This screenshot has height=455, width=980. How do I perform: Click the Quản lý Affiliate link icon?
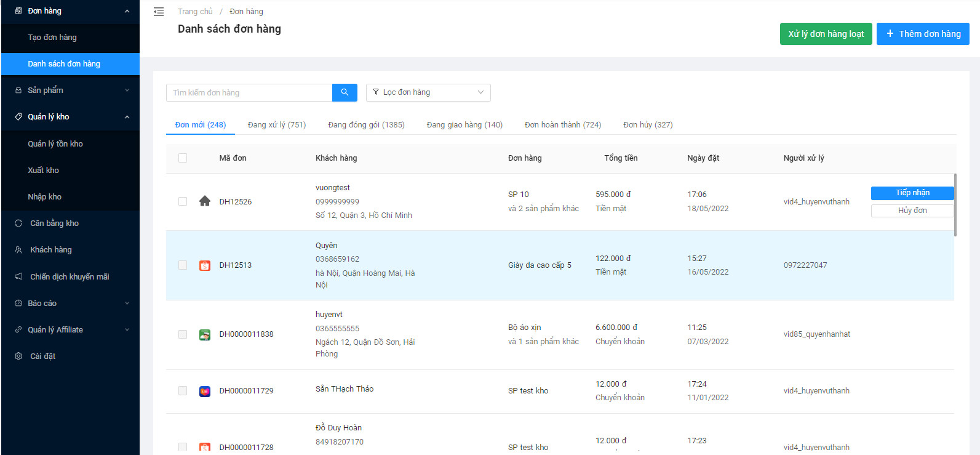pyautogui.click(x=18, y=330)
